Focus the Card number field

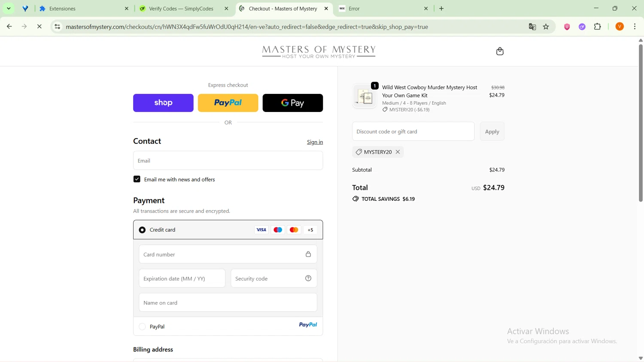coord(228,254)
